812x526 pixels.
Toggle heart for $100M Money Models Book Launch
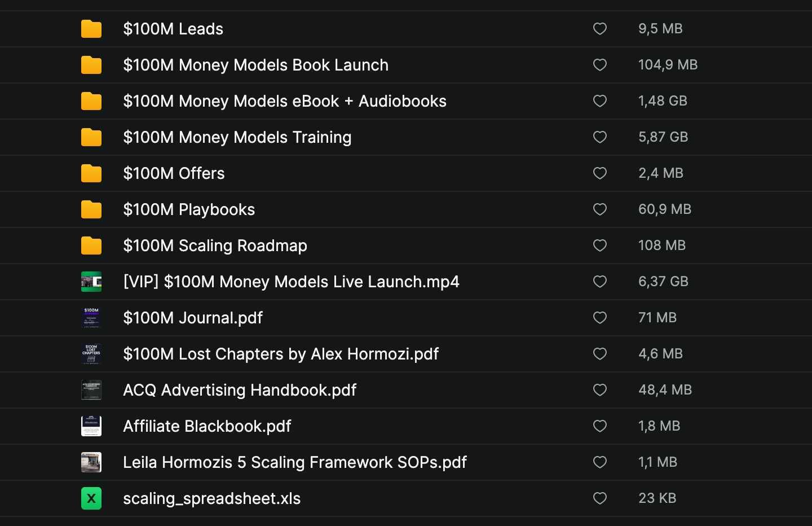tap(600, 65)
